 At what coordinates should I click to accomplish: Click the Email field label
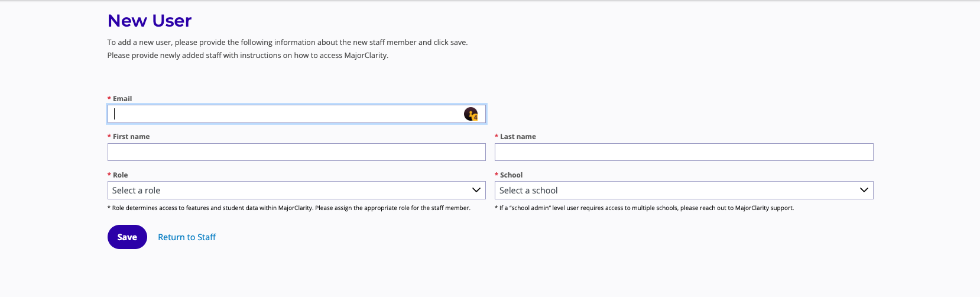point(122,99)
